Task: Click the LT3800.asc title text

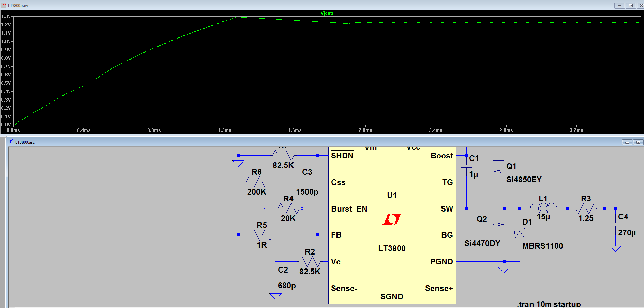Action: point(25,142)
